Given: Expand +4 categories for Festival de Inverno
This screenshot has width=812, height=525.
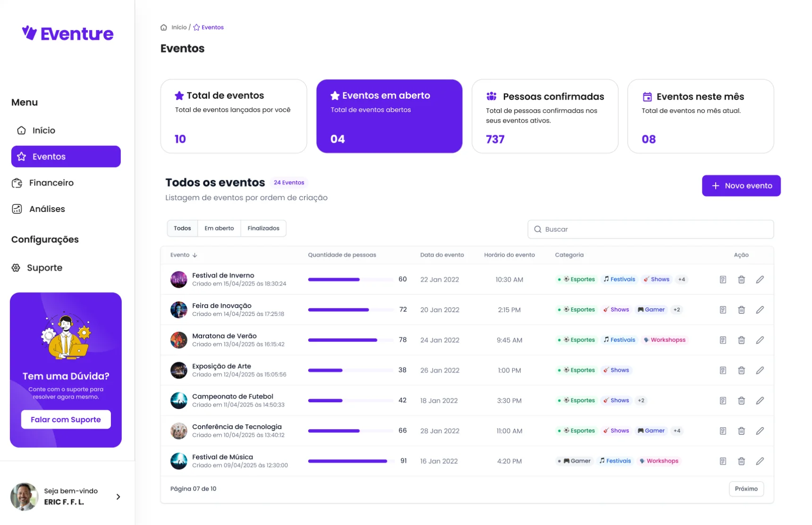Looking at the screenshot, I should (681, 279).
